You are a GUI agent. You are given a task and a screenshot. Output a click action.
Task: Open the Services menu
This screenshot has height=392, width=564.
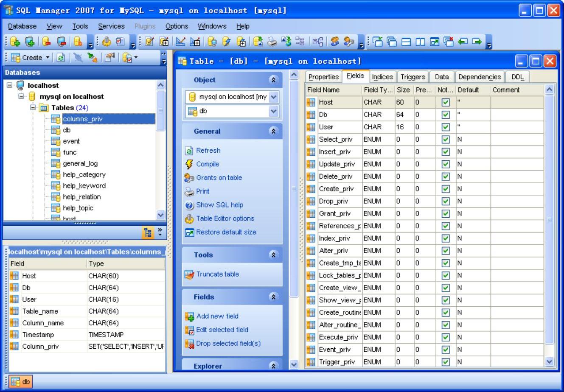click(x=111, y=26)
